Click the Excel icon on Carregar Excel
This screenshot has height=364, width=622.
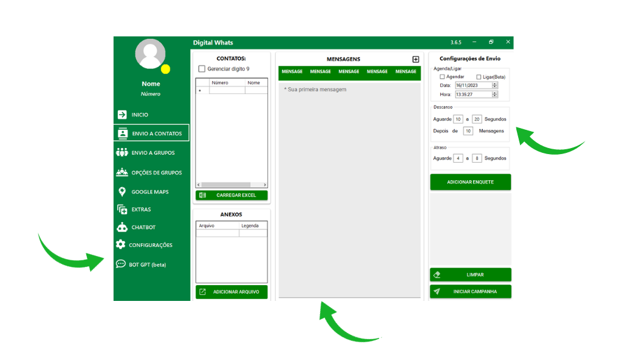pyautogui.click(x=203, y=195)
